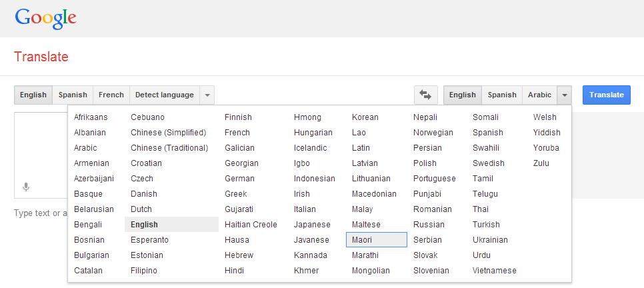Pick Hindi language entry
Screen dimensions: 644x288
click(x=234, y=271)
